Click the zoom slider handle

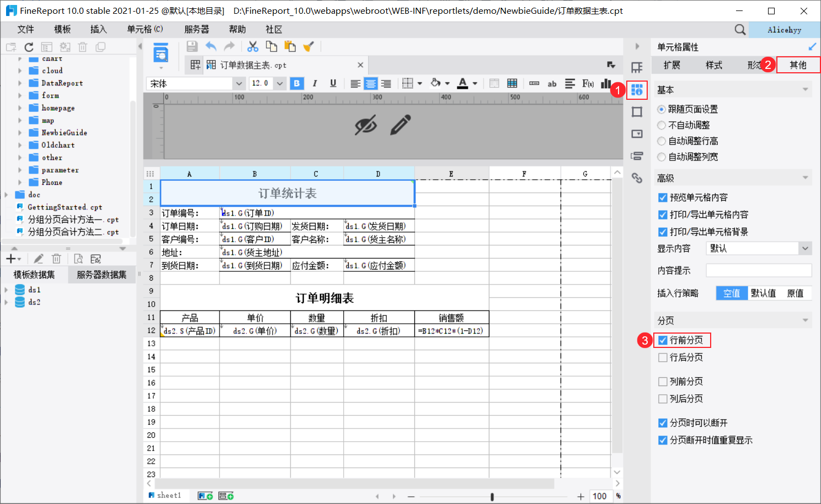pos(492,497)
